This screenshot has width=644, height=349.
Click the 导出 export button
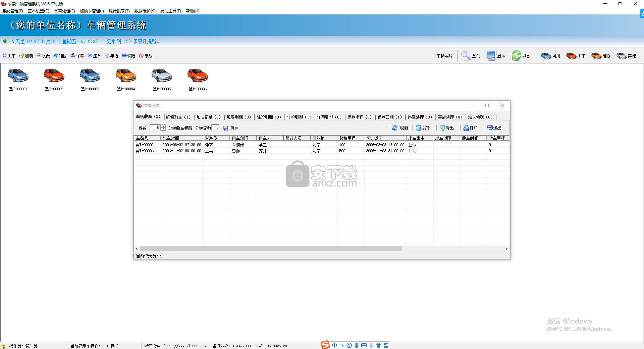tap(447, 128)
